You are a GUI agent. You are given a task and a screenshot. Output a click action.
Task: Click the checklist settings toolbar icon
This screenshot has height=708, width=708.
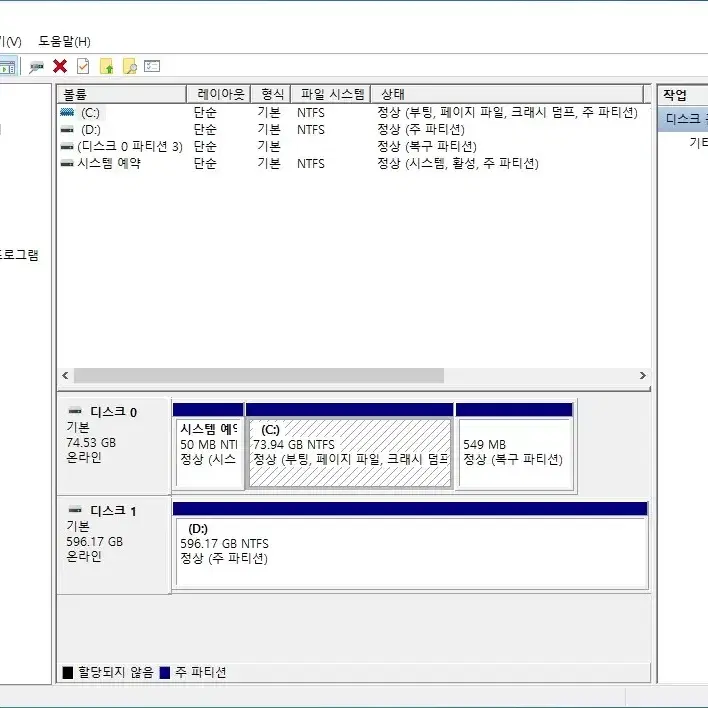click(152, 66)
